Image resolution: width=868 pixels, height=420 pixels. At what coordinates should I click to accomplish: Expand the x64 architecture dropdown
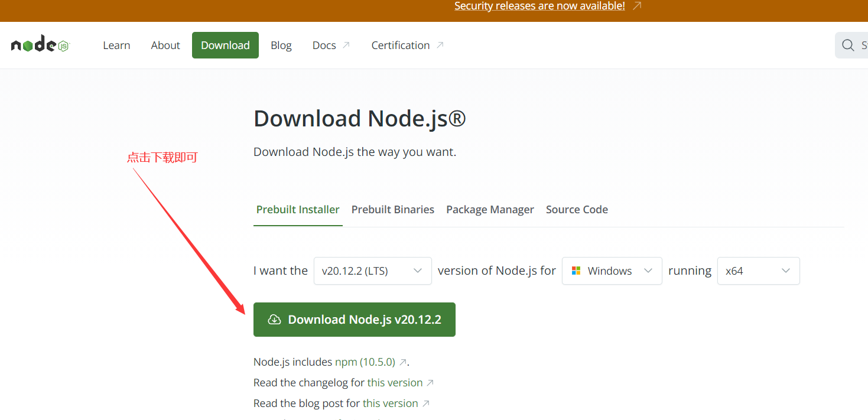[759, 271]
